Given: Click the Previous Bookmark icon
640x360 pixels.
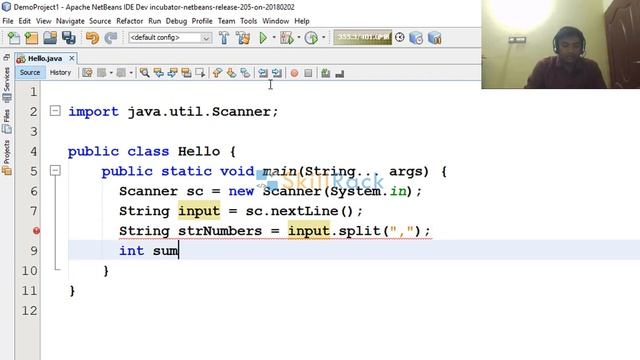Looking at the screenshot, I should [x=217, y=73].
